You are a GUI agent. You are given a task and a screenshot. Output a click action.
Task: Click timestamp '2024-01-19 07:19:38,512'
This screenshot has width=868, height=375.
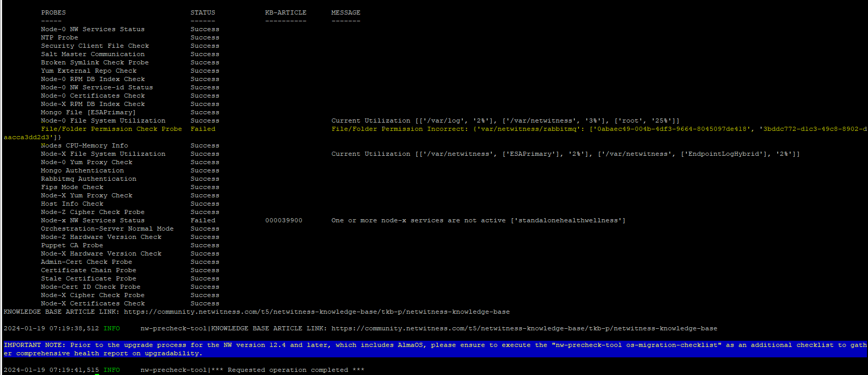tap(51, 328)
